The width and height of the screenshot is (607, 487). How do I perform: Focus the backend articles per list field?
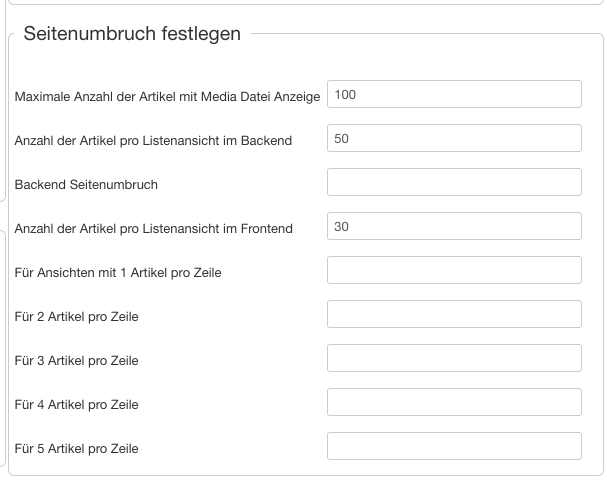[454, 139]
